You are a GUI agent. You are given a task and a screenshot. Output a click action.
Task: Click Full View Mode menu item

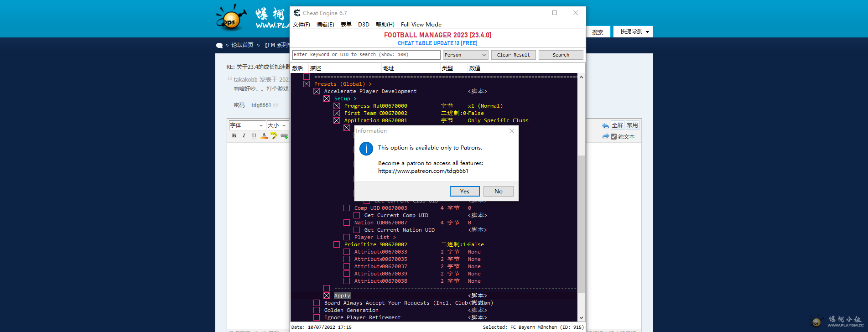(x=421, y=25)
